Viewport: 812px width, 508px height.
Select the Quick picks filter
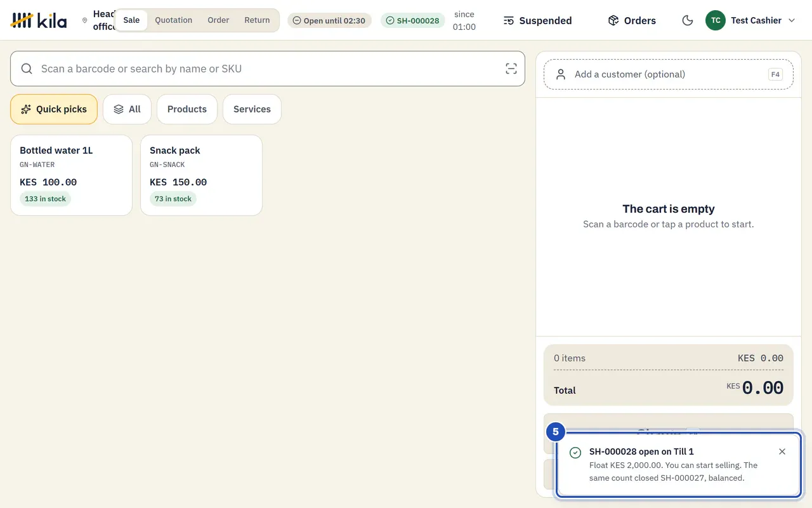pos(54,109)
